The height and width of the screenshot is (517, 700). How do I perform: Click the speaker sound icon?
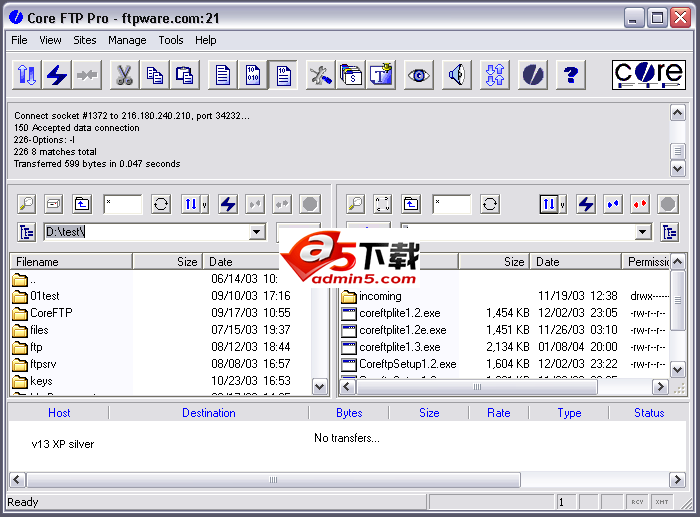pos(456,75)
